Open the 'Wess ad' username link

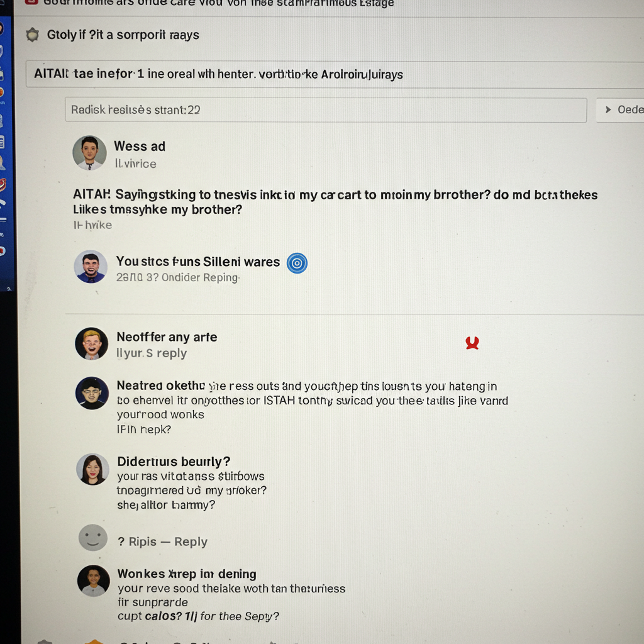[x=140, y=146]
